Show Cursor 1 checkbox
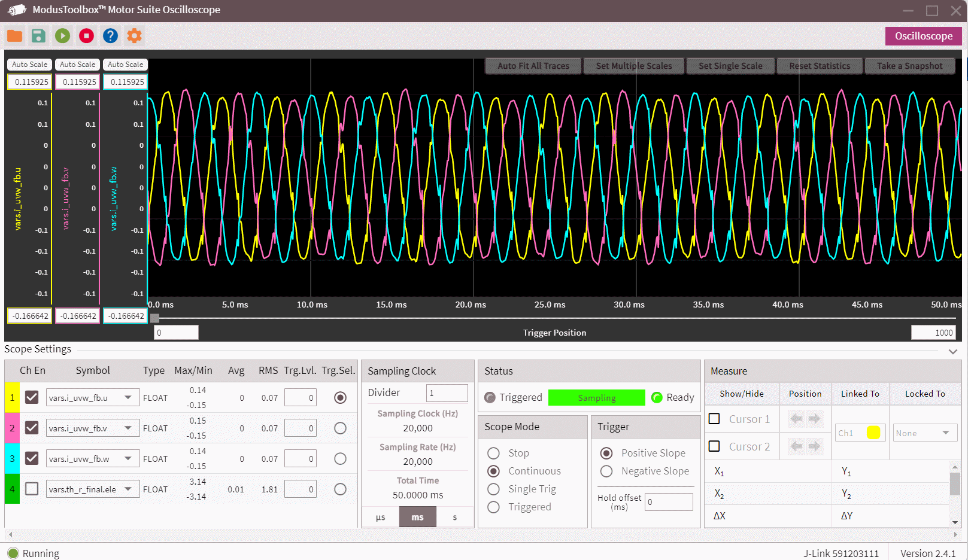 (714, 419)
